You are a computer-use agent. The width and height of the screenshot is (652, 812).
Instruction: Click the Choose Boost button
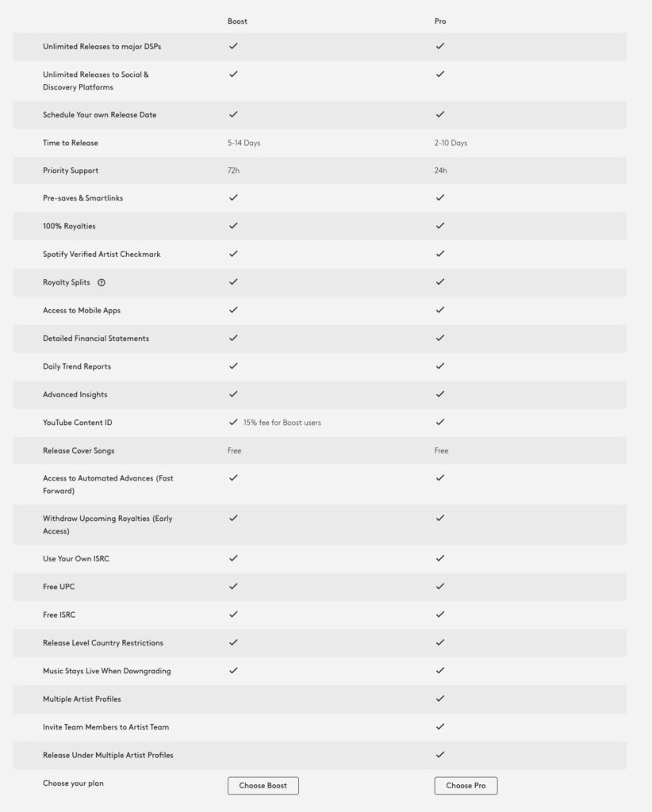[263, 786]
